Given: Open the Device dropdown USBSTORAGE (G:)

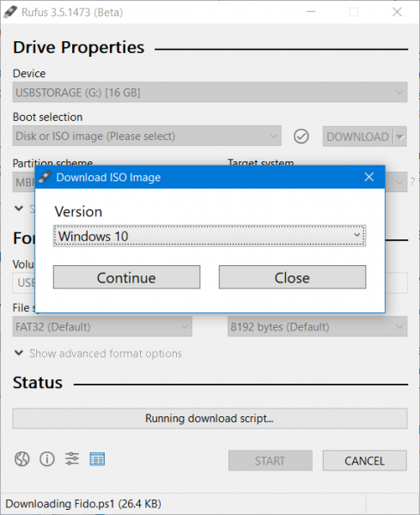Looking at the screenshot, I should [210, 93].
